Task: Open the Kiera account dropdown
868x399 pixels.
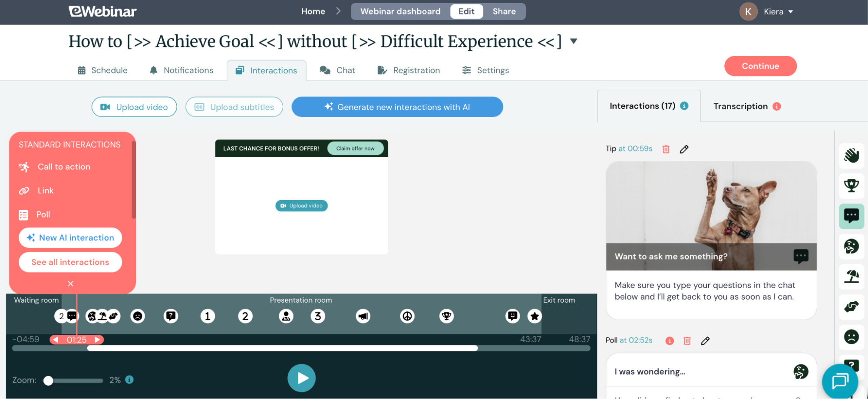Action: tap(778, 12)
